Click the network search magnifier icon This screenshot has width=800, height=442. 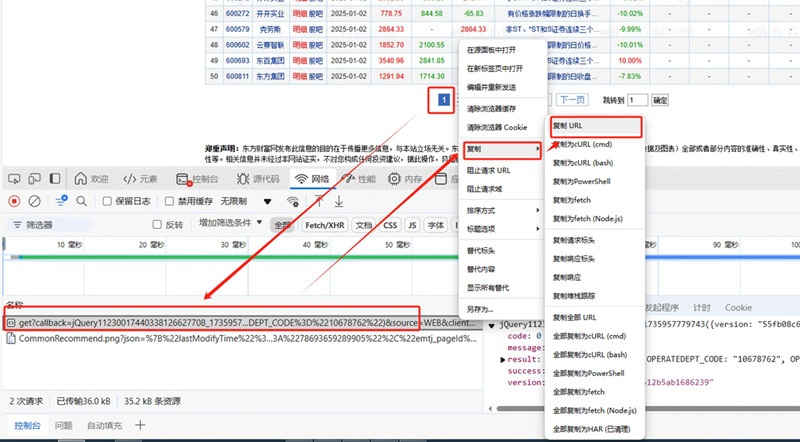pyautogui.click(x=82, y=201)
